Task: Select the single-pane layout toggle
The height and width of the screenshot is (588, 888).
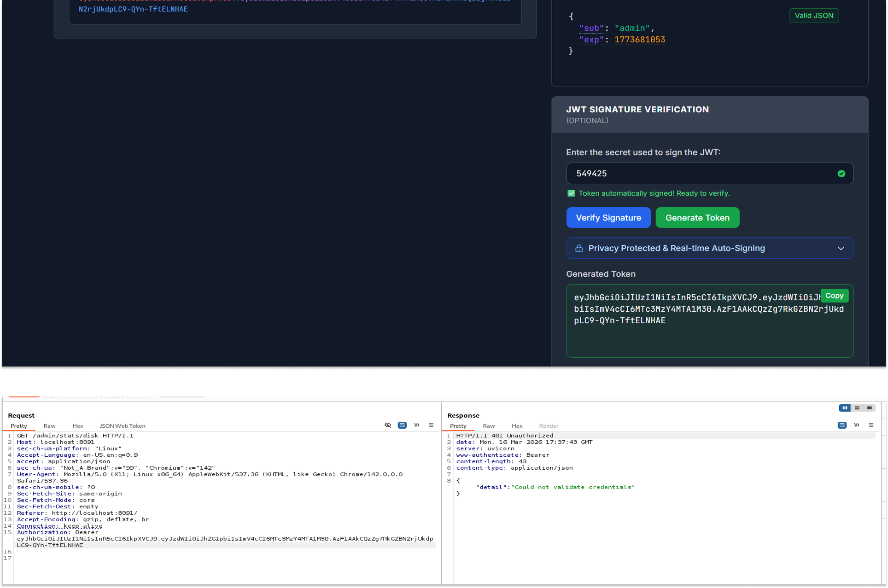Action: 870,408
